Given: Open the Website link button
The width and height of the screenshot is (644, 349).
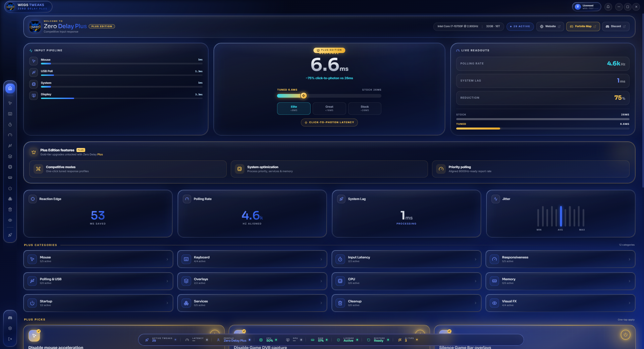Looking at the screenshot, I should (x=550, y=27).
